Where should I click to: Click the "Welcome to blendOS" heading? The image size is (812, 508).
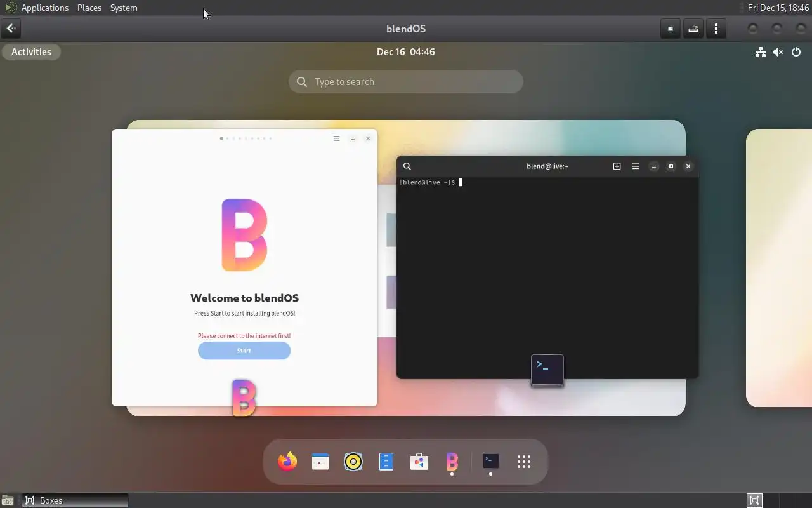(x=244, y=298)
